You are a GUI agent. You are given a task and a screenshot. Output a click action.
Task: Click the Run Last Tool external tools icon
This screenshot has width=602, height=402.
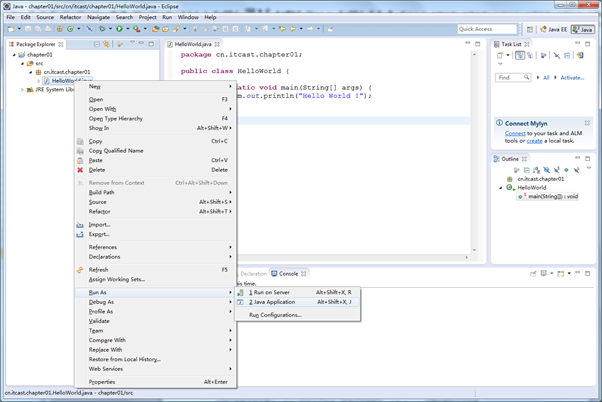click(137, 29)
